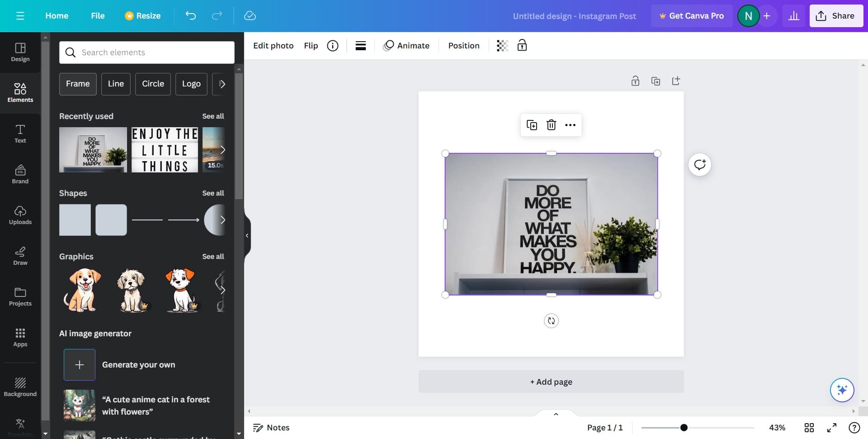Click the add comment bubble icon
This screenshot has height=439, width=868.
(699, 165)
